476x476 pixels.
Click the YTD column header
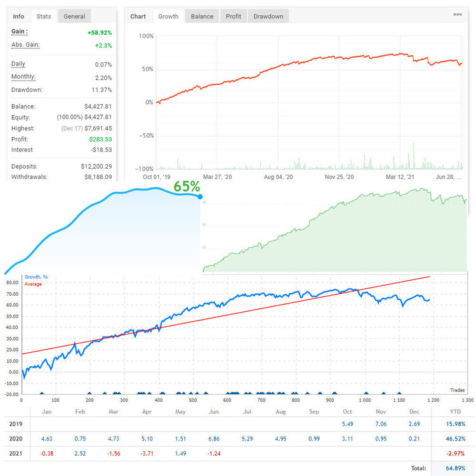(x=455, y=412)
